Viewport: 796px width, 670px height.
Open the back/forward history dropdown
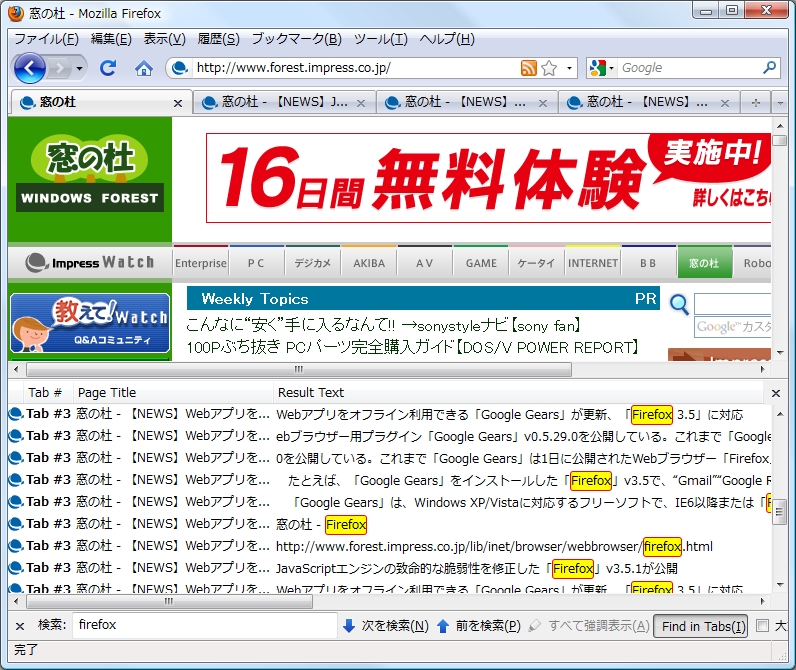[x=79, y=68]
